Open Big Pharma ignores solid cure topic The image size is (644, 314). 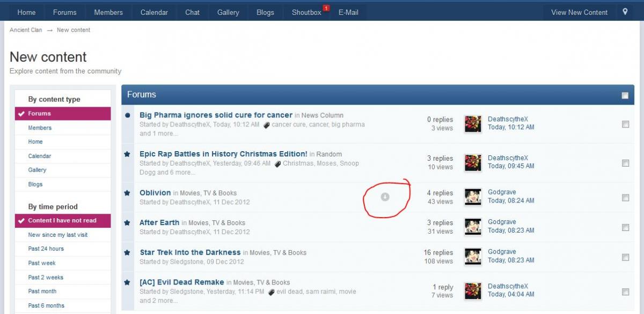(x=216, y=115)
